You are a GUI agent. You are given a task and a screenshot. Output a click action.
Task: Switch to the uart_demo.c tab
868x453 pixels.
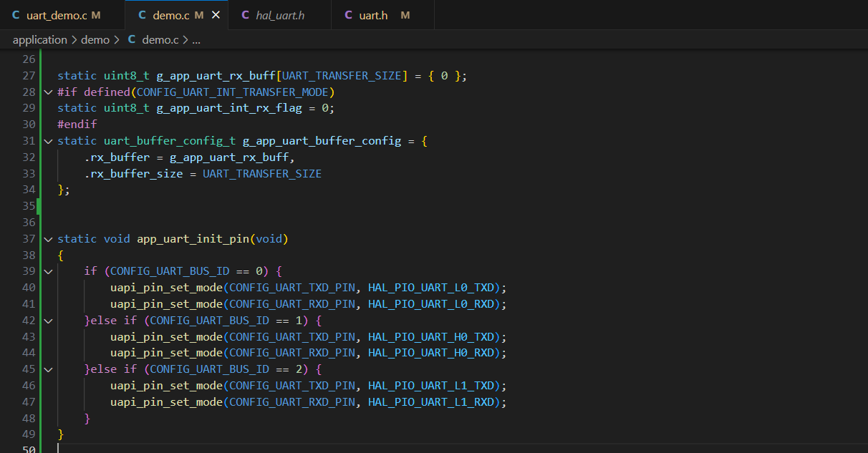(62, 15)
